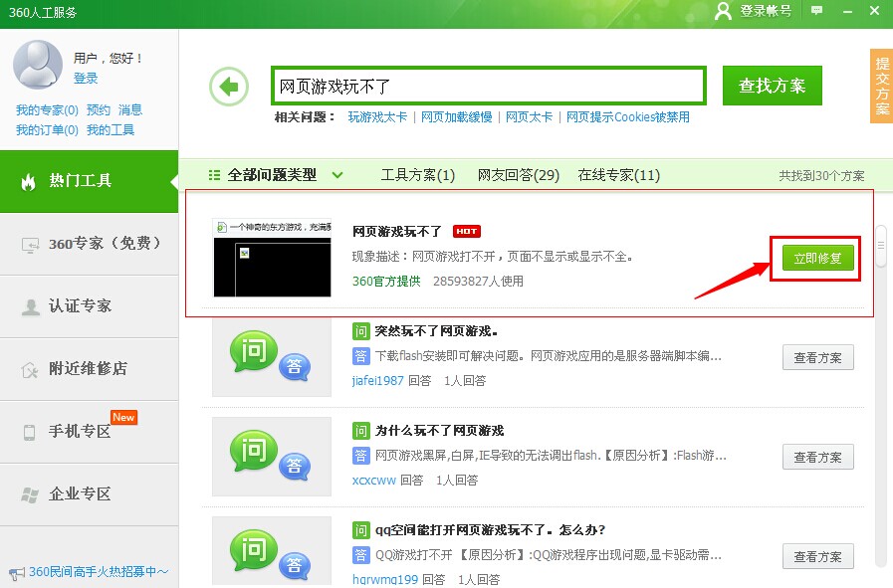Open 预约 link
Screen dimensions: 893x588
click(99, 109)
